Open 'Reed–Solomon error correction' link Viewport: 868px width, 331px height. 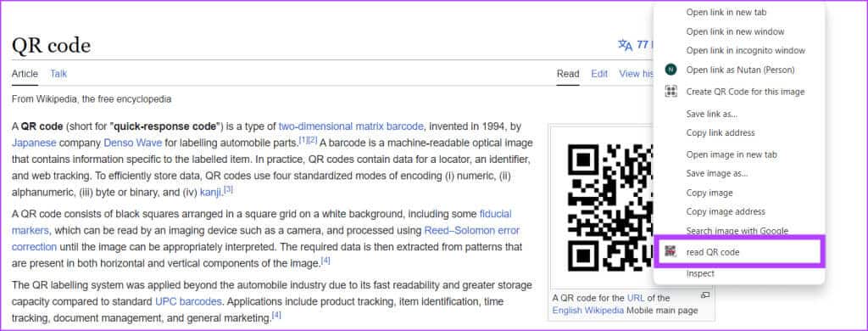pos(472,230)
